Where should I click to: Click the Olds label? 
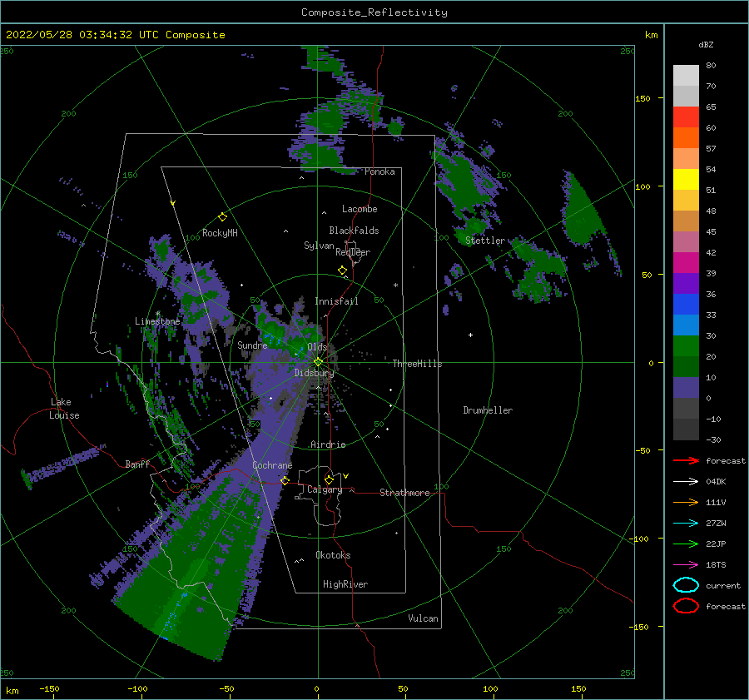tap(317, 347)
